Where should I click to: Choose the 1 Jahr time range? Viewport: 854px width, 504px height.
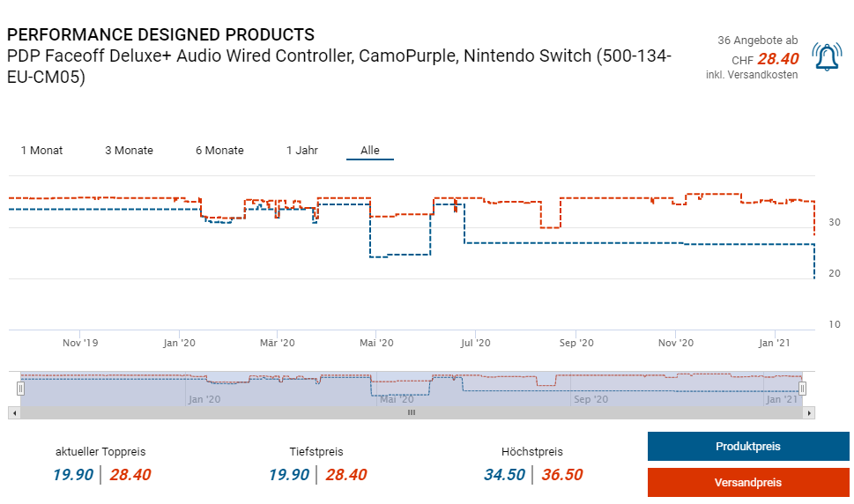(x=301, y=151)
